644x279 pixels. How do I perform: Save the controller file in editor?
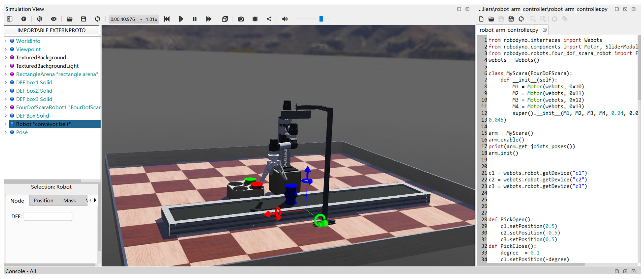click(501, 19)
